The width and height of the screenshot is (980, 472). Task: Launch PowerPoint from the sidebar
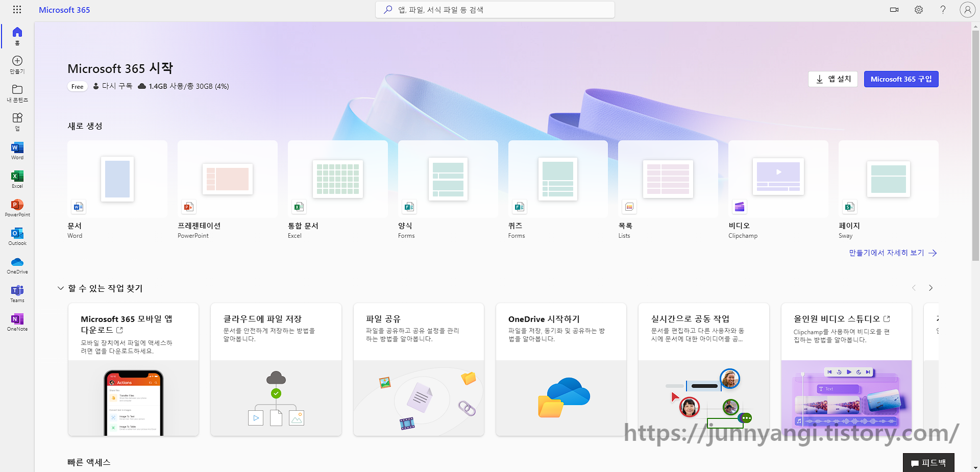[x=17, y=208]
